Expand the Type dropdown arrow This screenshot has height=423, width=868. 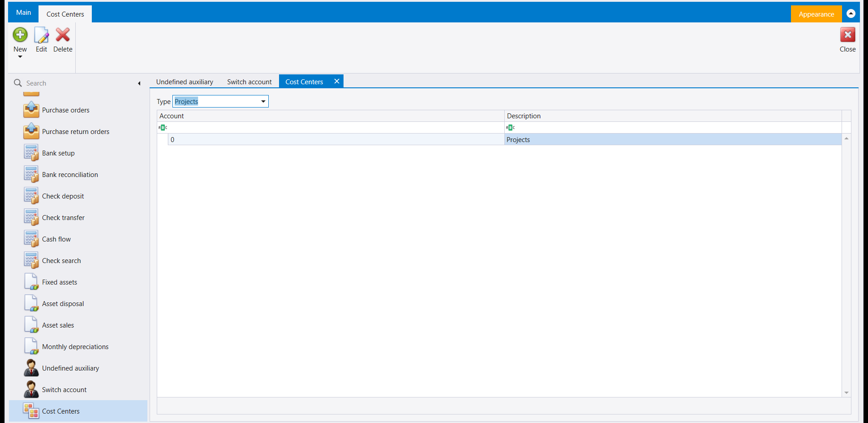point(263,101)
